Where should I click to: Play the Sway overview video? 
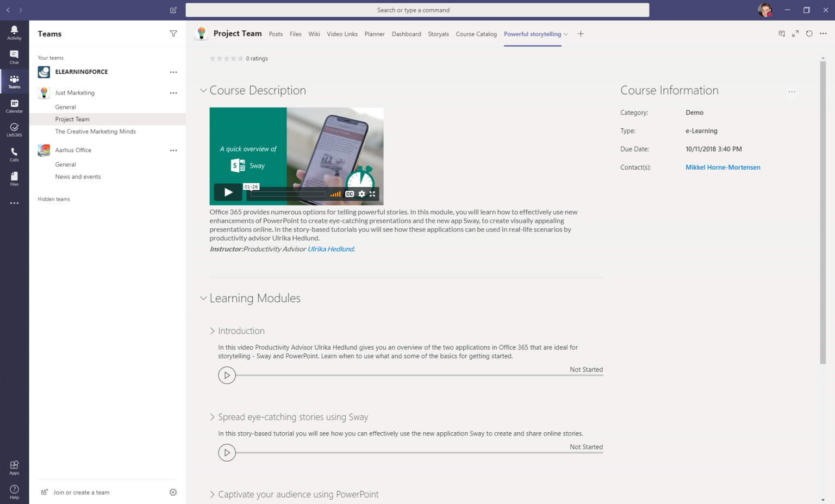[x=228, y=192]
